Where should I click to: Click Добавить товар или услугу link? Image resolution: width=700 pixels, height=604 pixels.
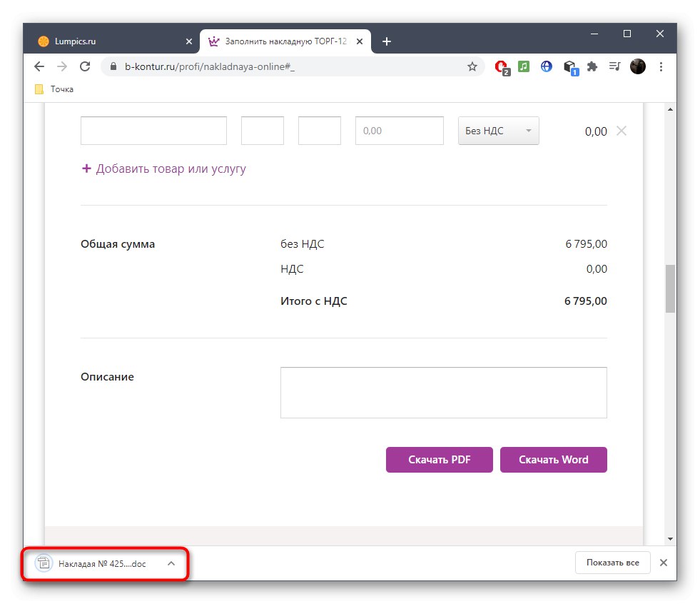coord(164,168)
